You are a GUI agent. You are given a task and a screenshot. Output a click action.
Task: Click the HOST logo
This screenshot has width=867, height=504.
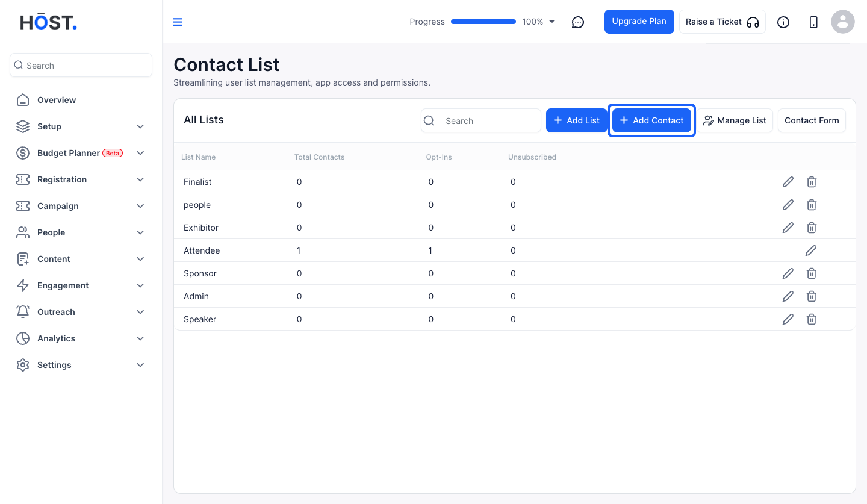click(x=49, y=22)
